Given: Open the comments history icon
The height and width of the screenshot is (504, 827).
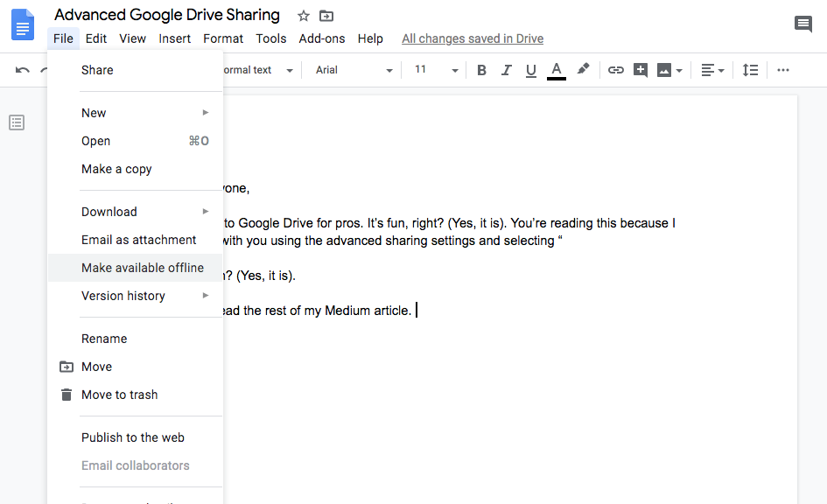Looking at the screenshot, I should point(802,24).
